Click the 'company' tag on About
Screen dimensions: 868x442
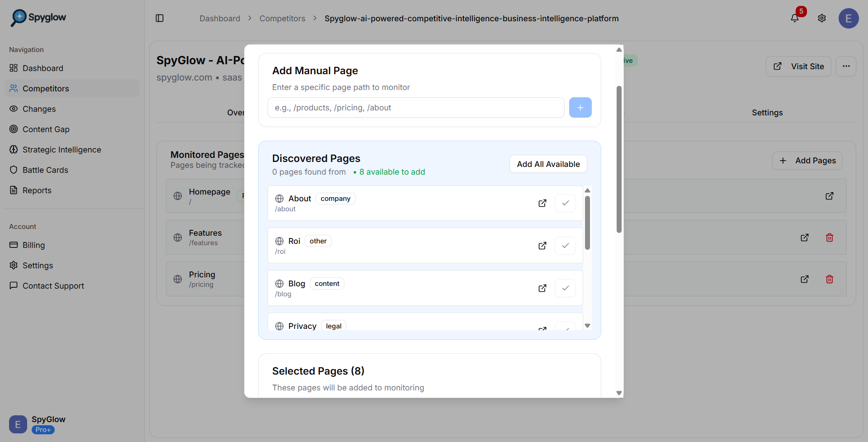click(335, 199)
